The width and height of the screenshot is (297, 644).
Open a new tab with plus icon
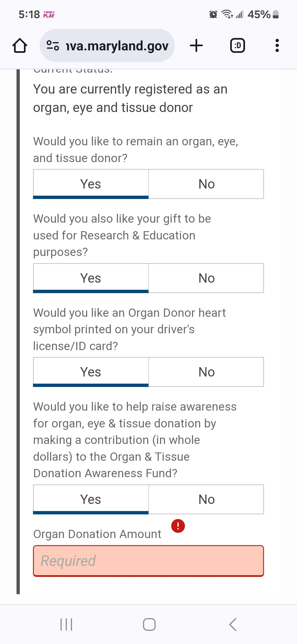pyautogui.click(x=196, y=45)
